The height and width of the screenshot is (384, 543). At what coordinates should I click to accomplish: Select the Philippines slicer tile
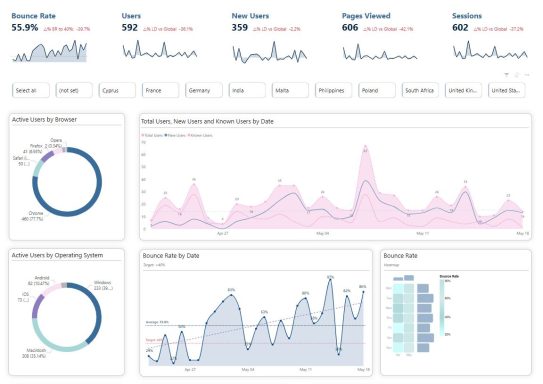click(334, 90)
